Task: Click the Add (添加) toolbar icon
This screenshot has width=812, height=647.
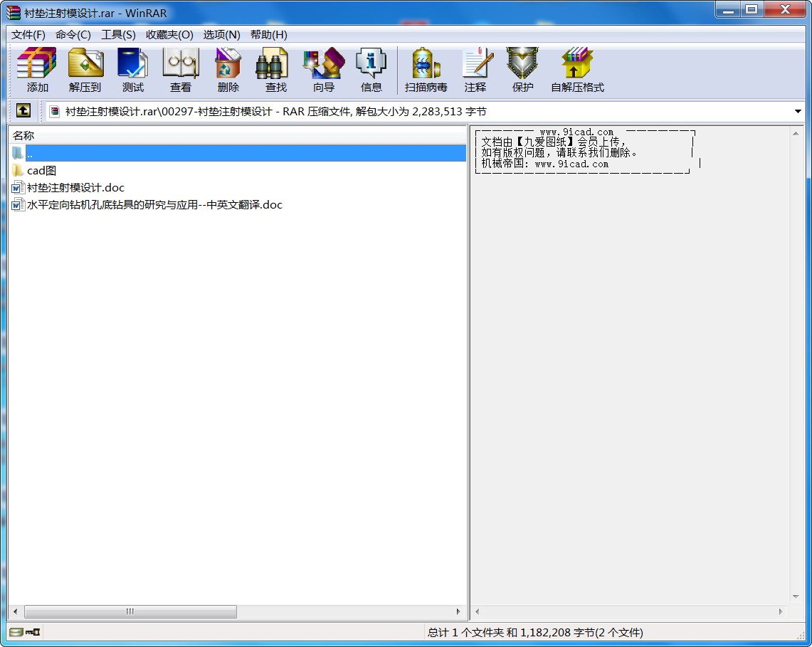Action: point(37,70)
